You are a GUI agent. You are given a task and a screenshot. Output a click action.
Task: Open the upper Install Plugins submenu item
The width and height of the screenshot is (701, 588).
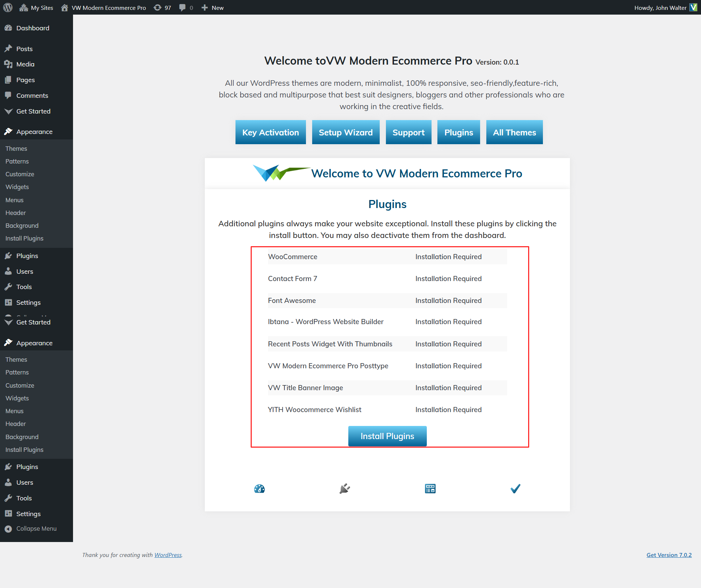[x=24, y=238]
